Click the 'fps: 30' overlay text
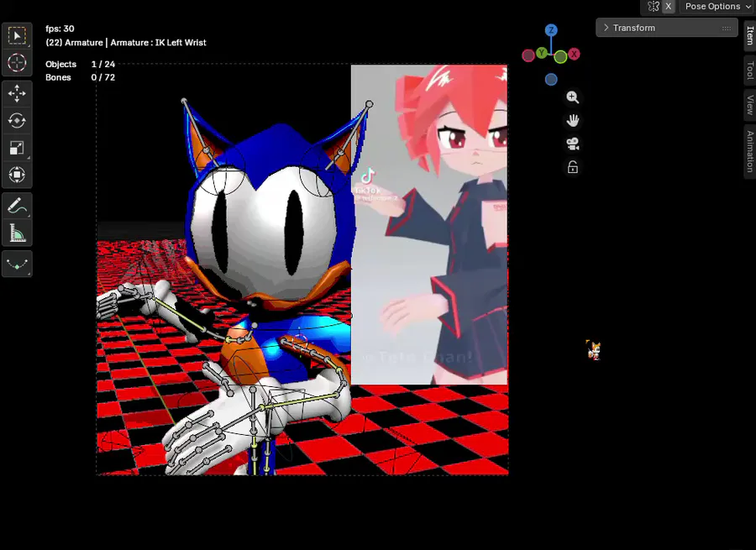The height and width of the screenshot is (550, 756). 60,29
